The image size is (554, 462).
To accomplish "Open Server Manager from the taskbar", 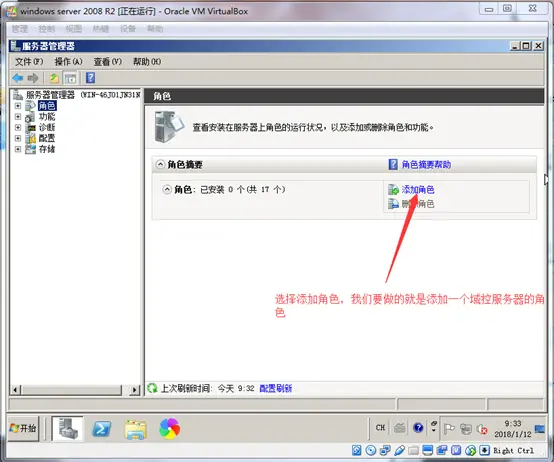I will coord(68,428).
